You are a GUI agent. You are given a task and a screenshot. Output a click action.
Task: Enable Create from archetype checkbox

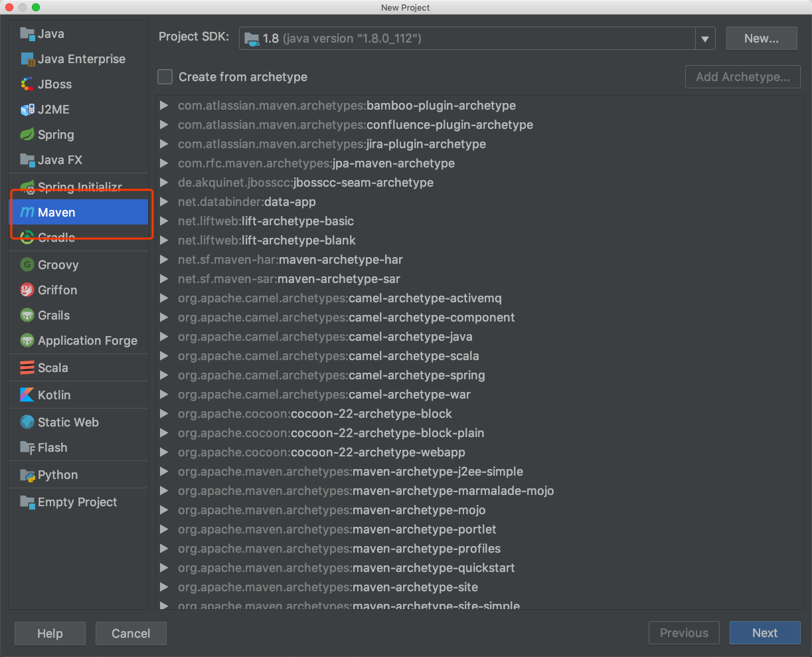pyautogui.click(x=165, y=77)
